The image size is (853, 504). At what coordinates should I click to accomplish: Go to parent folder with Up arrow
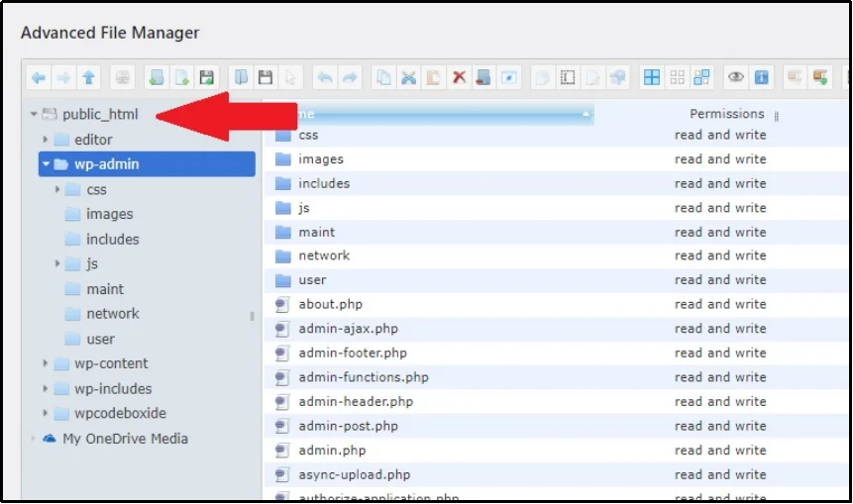coord(89,78)
